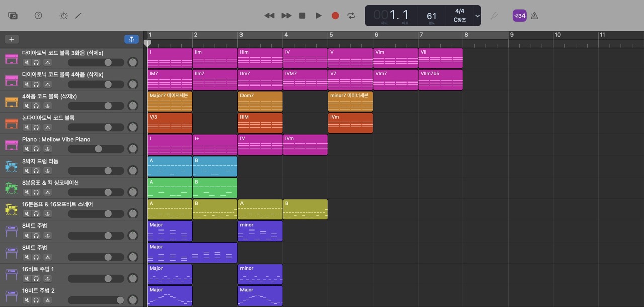The height and width of the screenshot is (307, 644).
Task: Solo the 논다이아토닉 코드 블록 track
Action: pyautogui.click(x=36, y=128)
